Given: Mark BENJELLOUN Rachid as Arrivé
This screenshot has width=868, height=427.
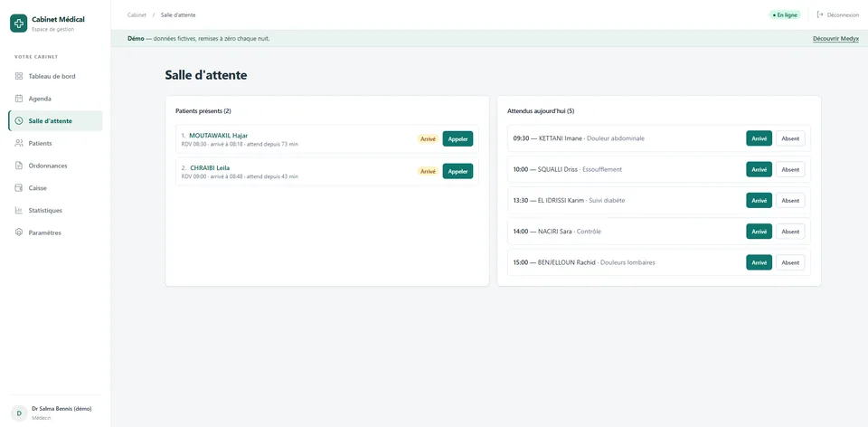Looking at the screenshot, I should coord(759,262).
